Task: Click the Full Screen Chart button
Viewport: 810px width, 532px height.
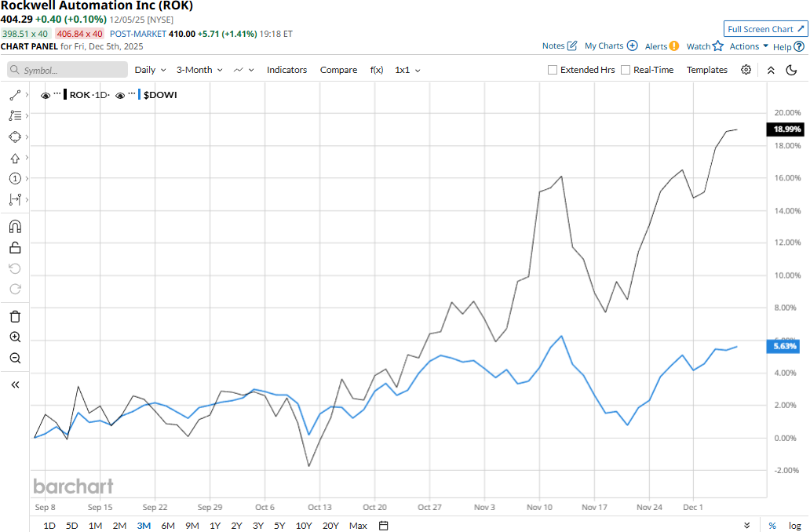Action: point(764,28)
